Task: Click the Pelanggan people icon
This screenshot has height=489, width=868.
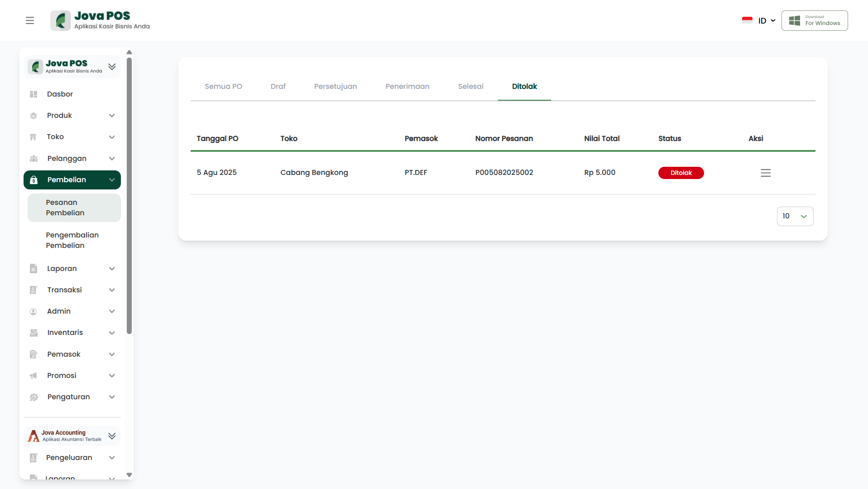Action: pos(34,159)
